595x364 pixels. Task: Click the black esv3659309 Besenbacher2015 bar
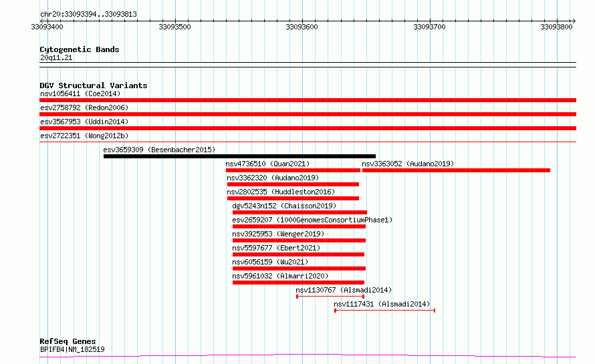pos(239,156)
